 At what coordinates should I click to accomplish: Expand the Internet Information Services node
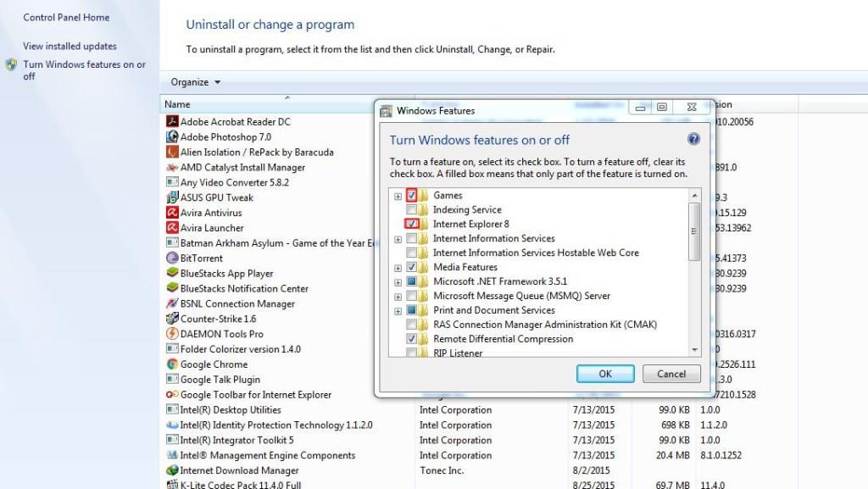[x=398, y=239]
